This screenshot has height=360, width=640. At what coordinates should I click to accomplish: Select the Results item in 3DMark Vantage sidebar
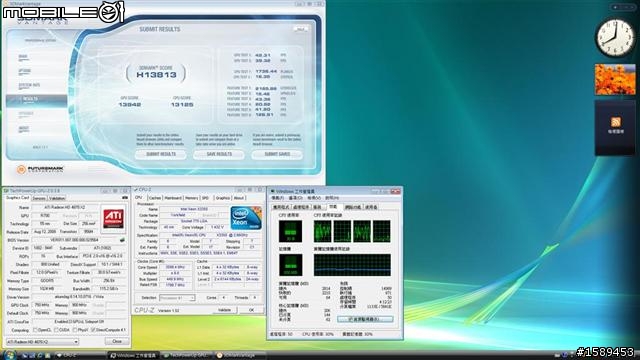point(36,100)
